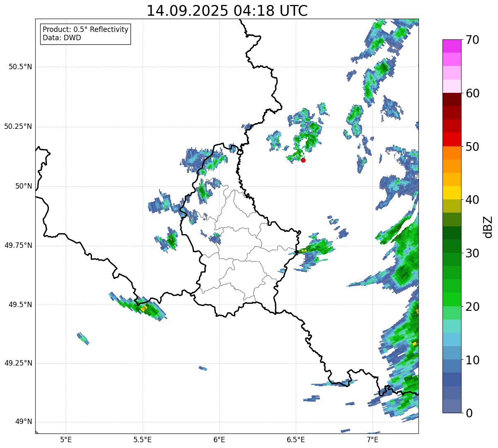Screen dimensions: 498x448
Task: Pick the bright red swatch above 50
Action: point(452,139)
